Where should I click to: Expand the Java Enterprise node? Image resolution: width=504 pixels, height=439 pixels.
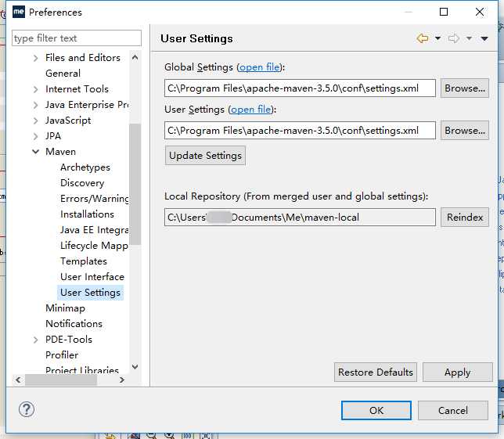(x=35, y=105)
